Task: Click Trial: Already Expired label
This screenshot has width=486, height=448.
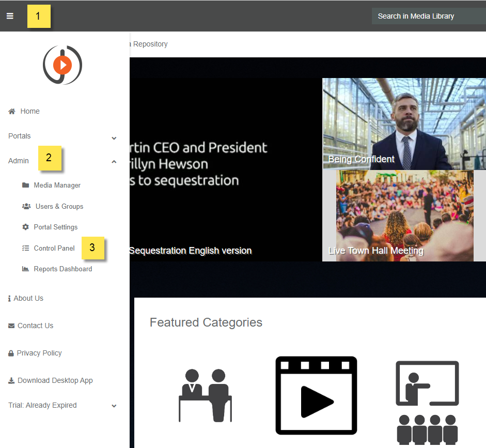Action: 42,405
